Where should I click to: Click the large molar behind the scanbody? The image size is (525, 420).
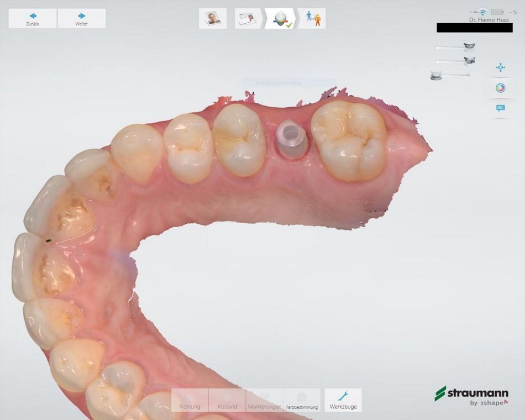[349, 140]
